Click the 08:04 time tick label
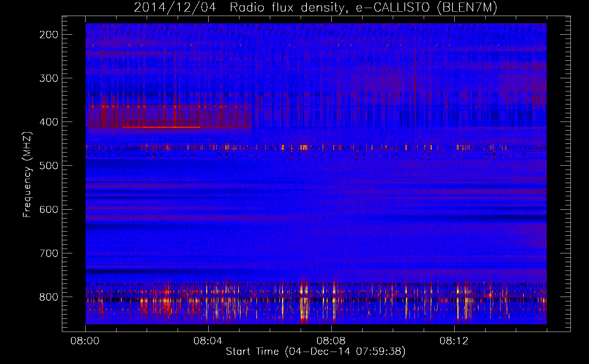This screenshot has height=364, width=589. tap(208, 341)
